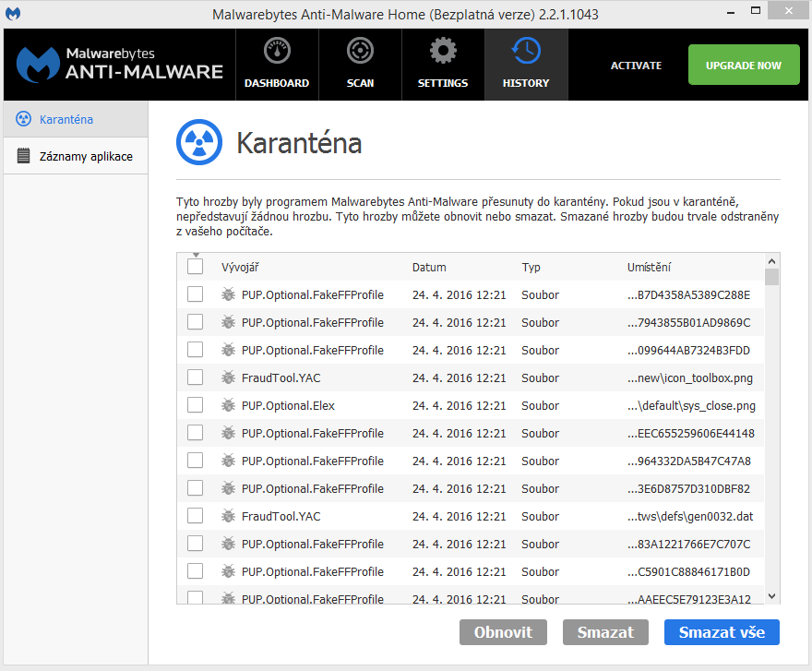812x671 pixels.
Task: Click the quarantine list scrollbar thumb
Action: point(771,277)
